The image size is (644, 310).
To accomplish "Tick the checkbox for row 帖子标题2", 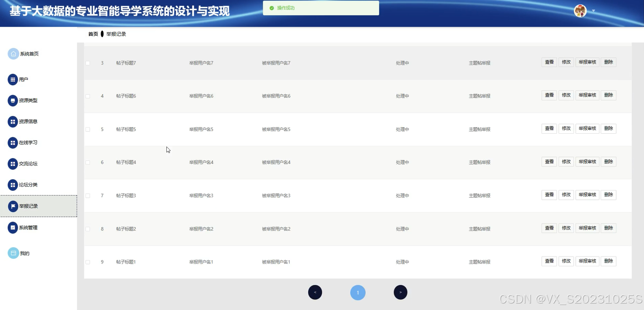I will (x=88, y=229).
